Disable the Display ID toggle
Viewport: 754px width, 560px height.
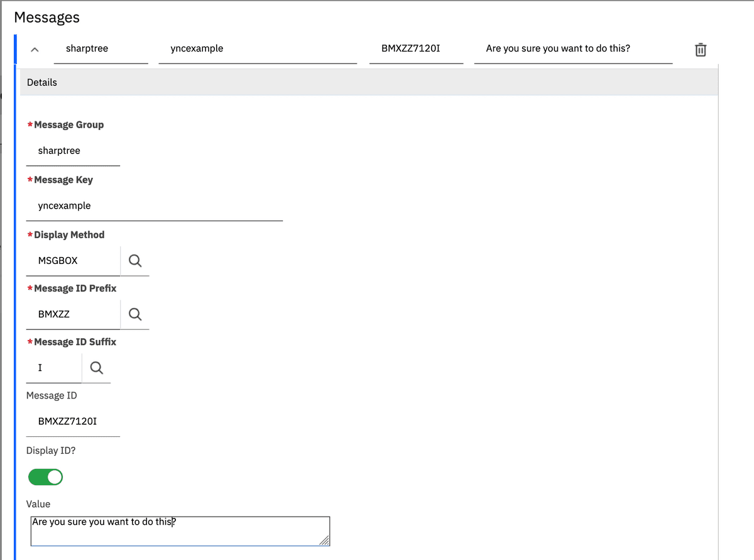tap(45, 476)
